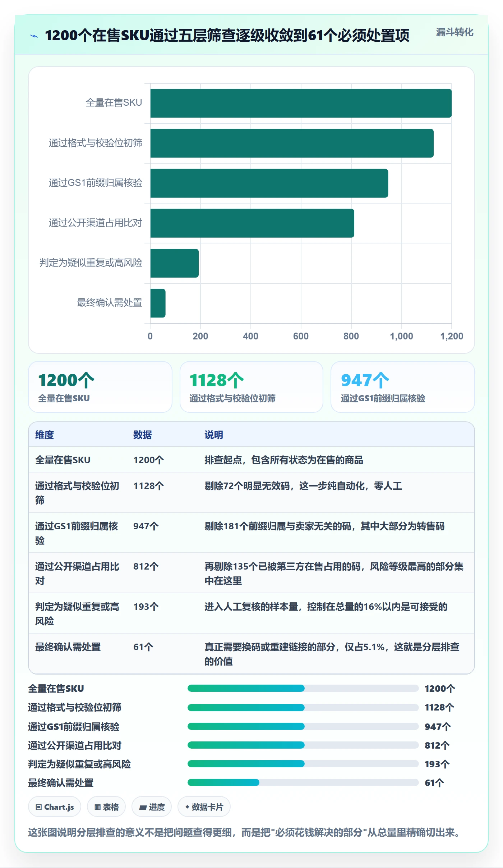The image size is (503, 868).
Task: Open the 1128个 stat card
Action: 251,387
